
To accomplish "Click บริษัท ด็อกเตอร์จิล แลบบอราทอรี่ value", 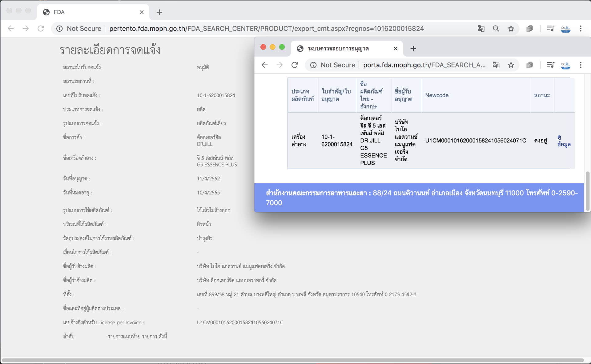I will [237, 280].
